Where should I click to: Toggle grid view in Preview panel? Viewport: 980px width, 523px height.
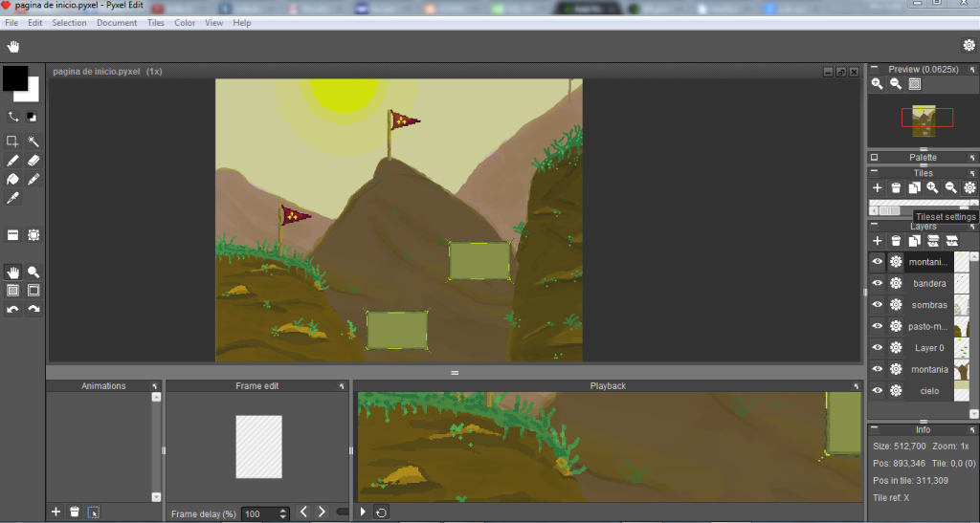coord(914,83)
